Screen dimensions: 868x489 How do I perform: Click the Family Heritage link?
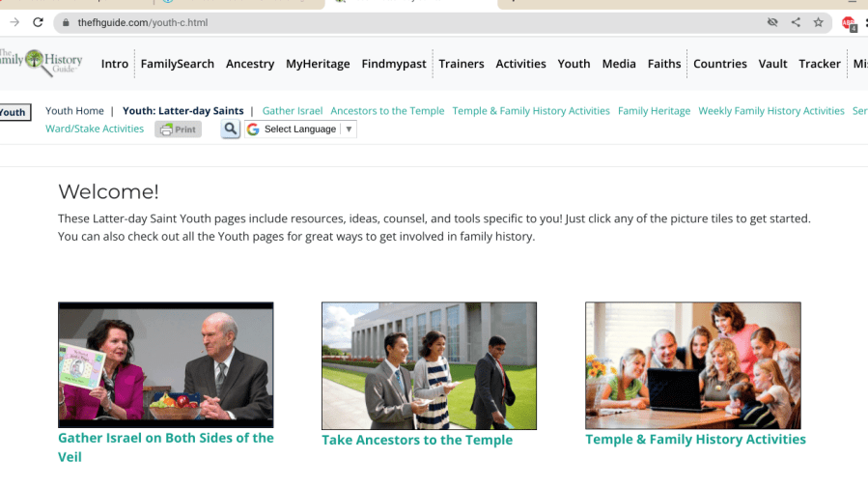[654, 111]
